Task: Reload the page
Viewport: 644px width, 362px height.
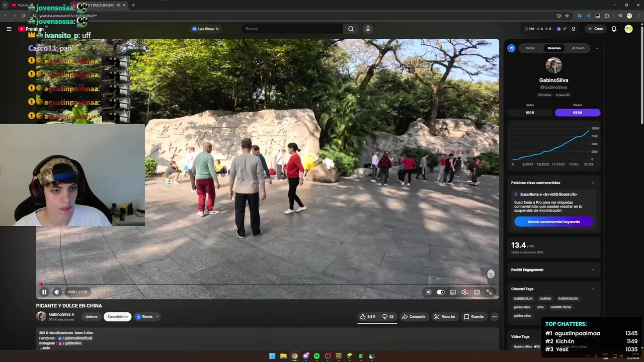Action: coord(23,16)
